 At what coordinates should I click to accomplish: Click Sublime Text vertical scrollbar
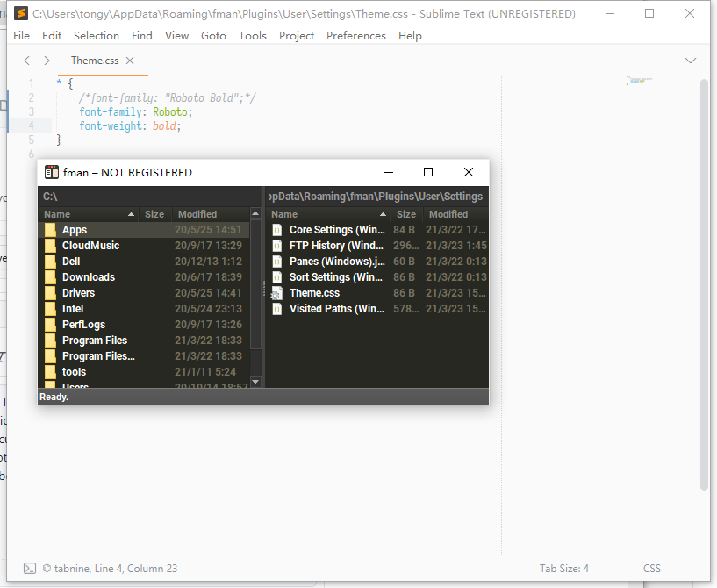pyautogui.click(x=704, y=285)
